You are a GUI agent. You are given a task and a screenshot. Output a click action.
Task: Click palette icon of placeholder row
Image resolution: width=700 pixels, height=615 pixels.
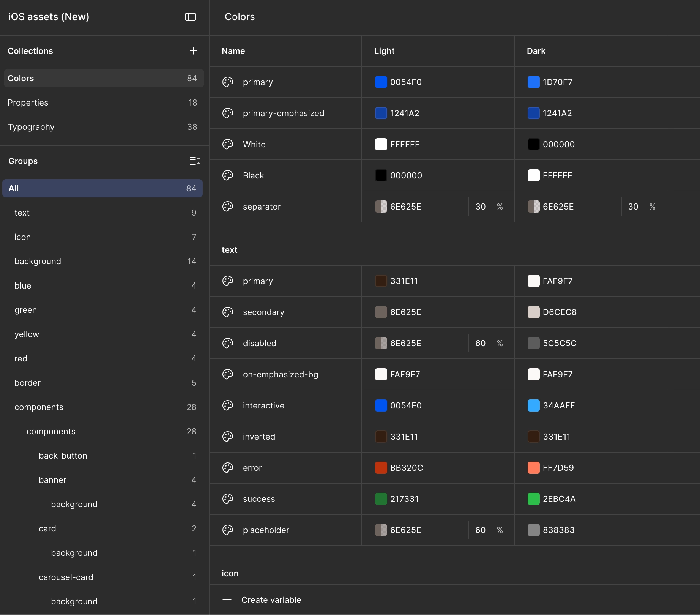(x=228, y=530)
